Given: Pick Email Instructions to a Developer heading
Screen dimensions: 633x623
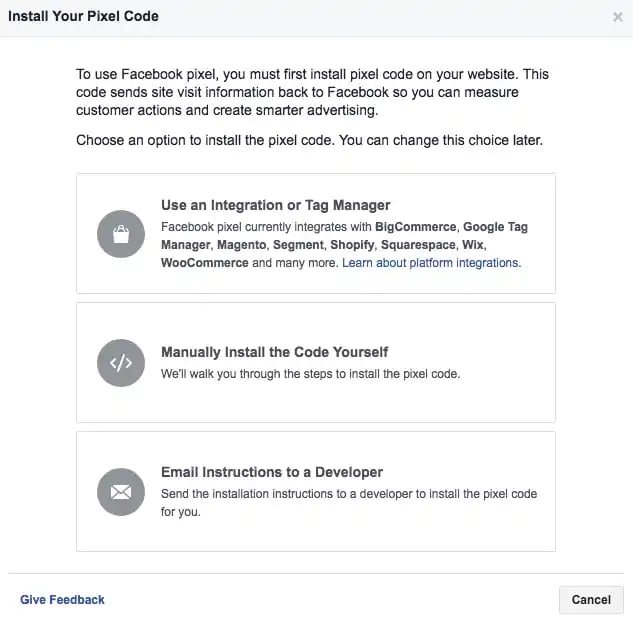Looking at the screenshot, I should coord(272,472).
